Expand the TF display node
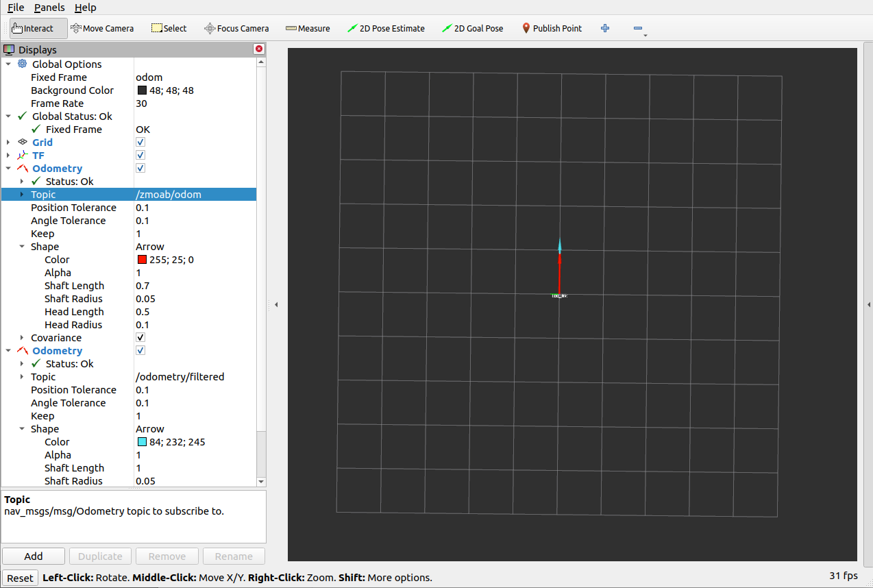Viewport: 873px width, 588px height. tap(8, 155)
